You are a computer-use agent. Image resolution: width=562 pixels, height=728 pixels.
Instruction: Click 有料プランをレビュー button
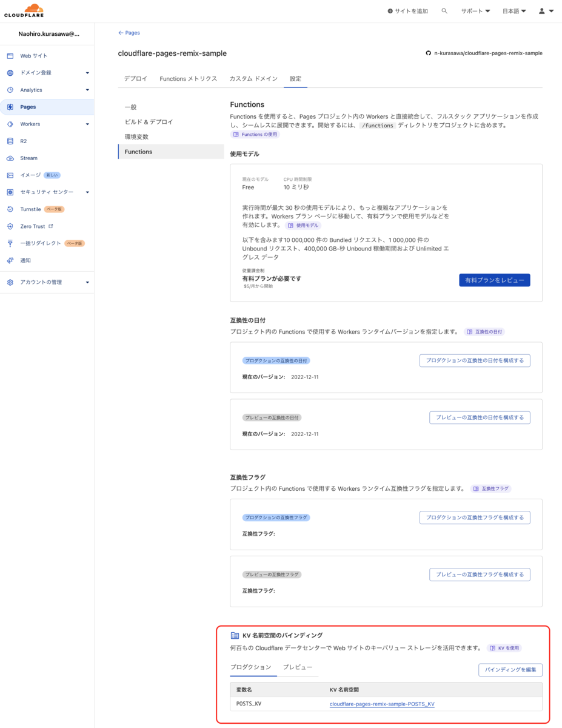(x=495, y=280)
